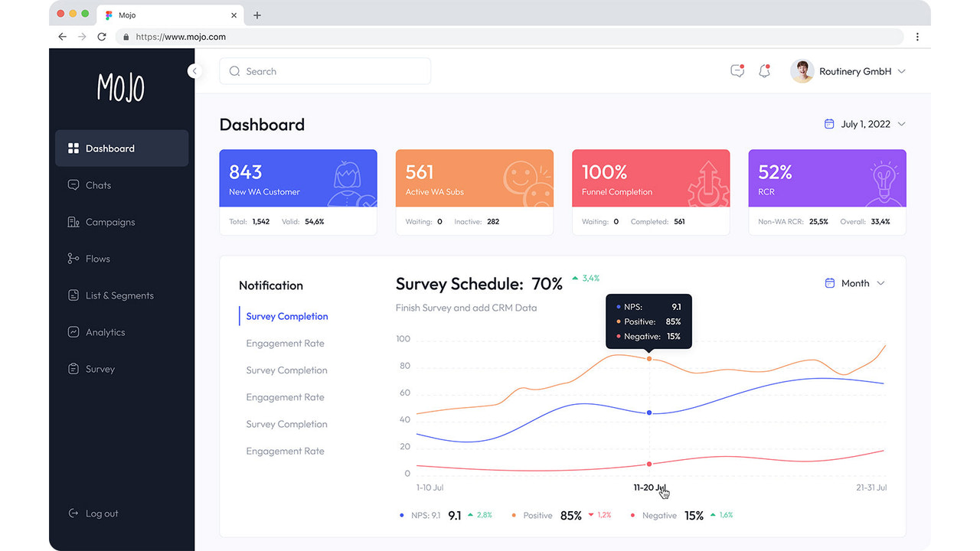The height and width of the screenshot is (551, 980).
Task: Open the Analytics section
Action: pos(73,332)
